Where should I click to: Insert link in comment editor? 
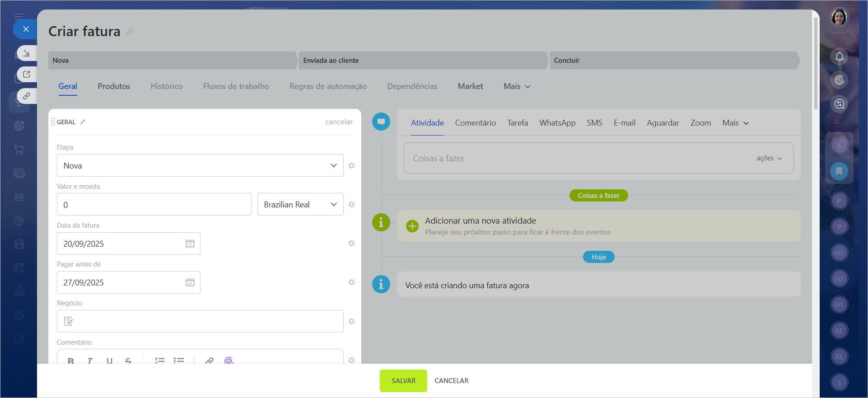pos(209,361)
